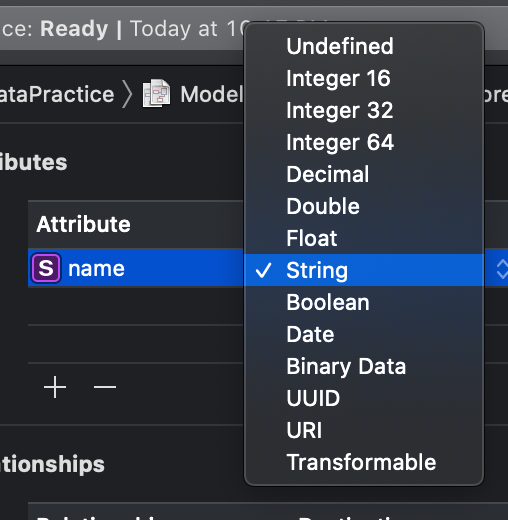Choose Integer 32 attribute type
The width and height of the screenshot is (508, 520).
click(x=364, y=110)
